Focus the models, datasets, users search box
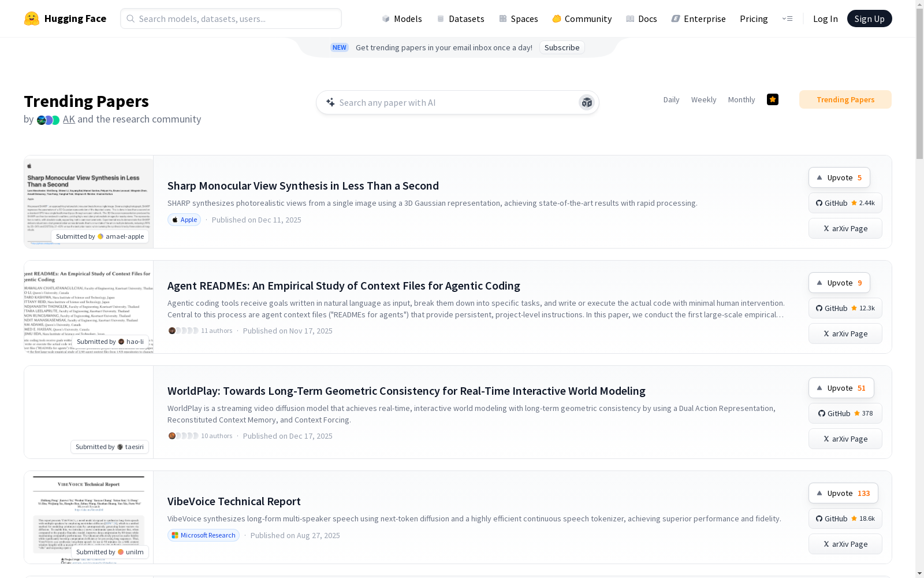Screen dimensions: 924x578 (x=231, y=18)
